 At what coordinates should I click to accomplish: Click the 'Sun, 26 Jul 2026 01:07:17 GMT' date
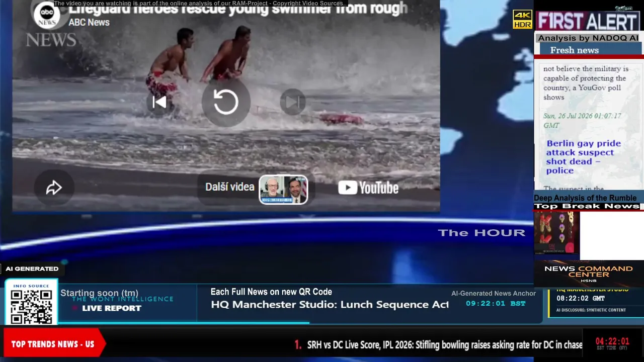[582, 121]
